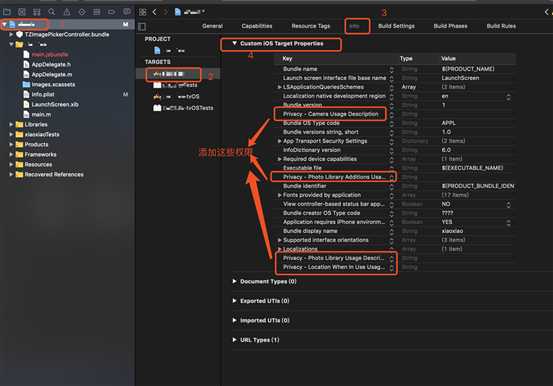The height and width of the screenshot is (386, 553).
Task: Expand URL Types (1) section
Action: coord(235,340)
